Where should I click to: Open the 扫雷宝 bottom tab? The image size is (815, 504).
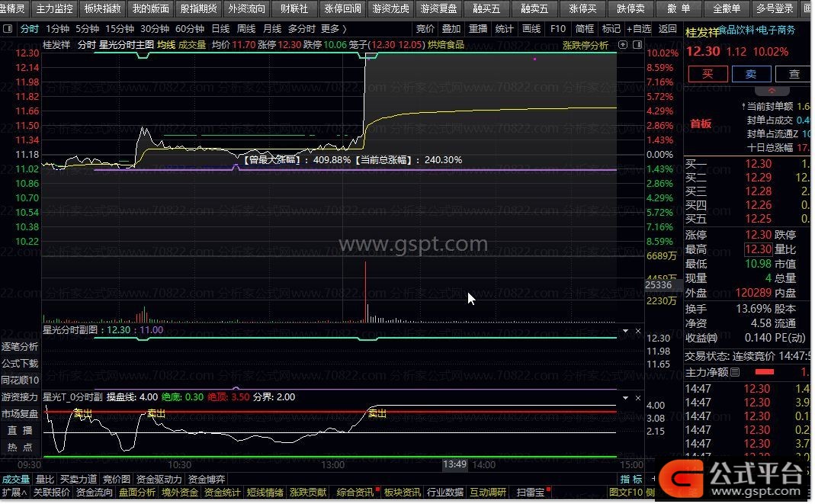(x=530, y=493)
